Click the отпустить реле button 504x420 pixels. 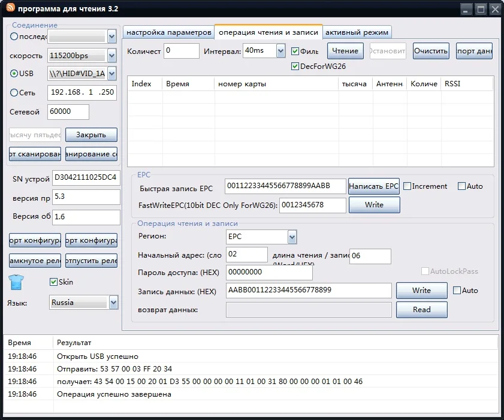(x=91, y=261)
